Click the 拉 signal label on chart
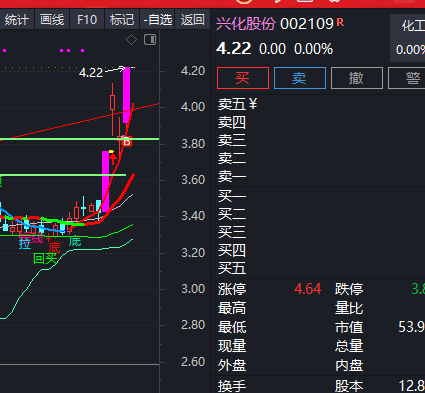Screen dimensions: 425x393 click(25, 243)
